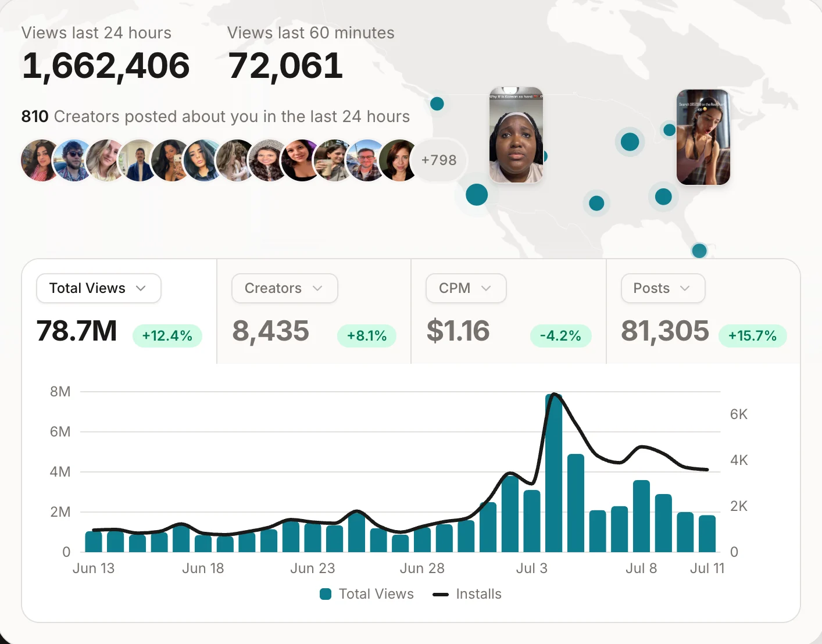The image size is (822, 644).
Task: Click the 'Views last 24 hours' heading
Action: pyautogui.click(x=97, y=33)
